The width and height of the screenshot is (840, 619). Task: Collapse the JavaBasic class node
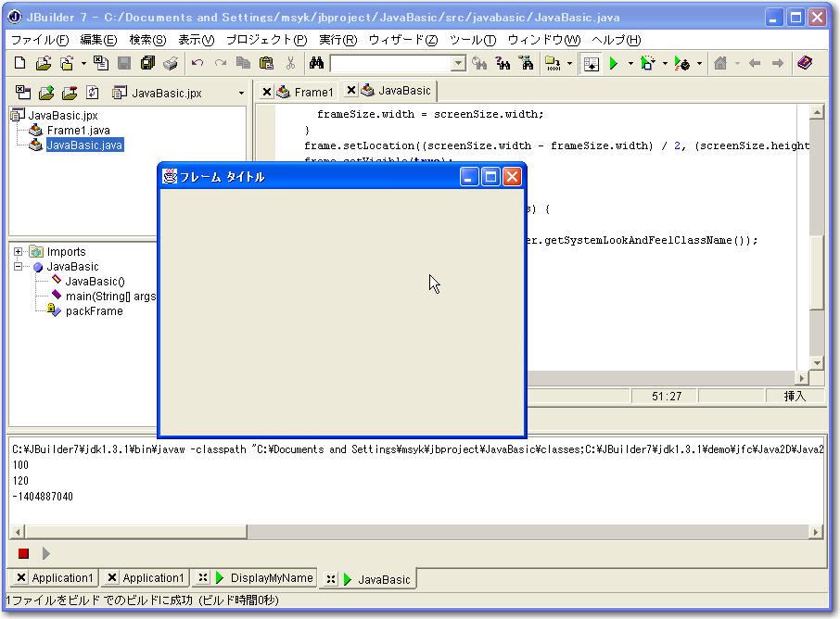coord(19,267)
